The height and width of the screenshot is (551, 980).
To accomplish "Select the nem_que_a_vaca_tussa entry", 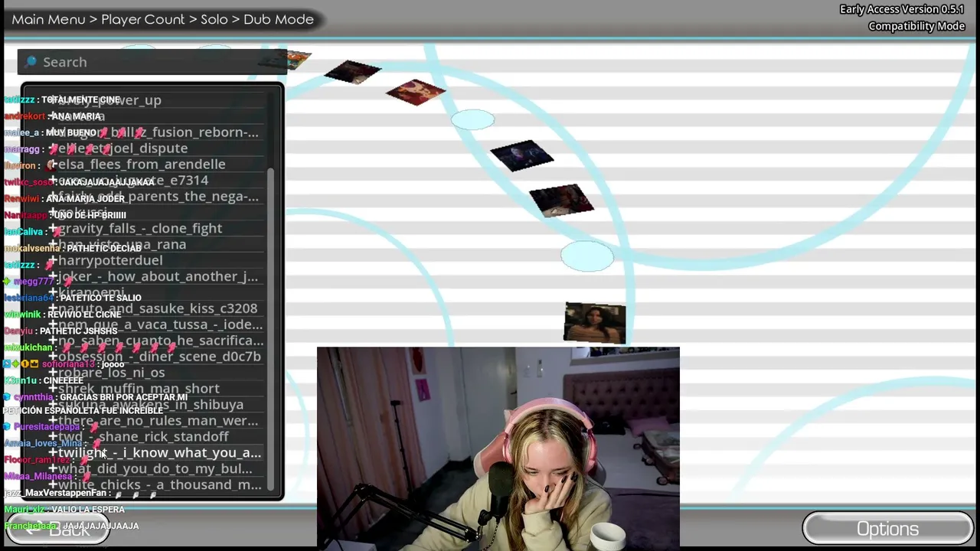I will tap(155, 324).
